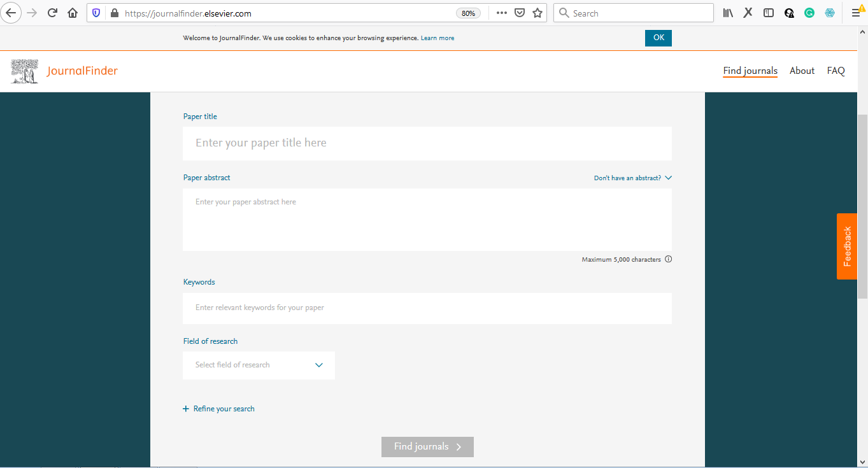Click the Keywords input field
The height and width of the screenshot is (468, 868).
point(427,308)
